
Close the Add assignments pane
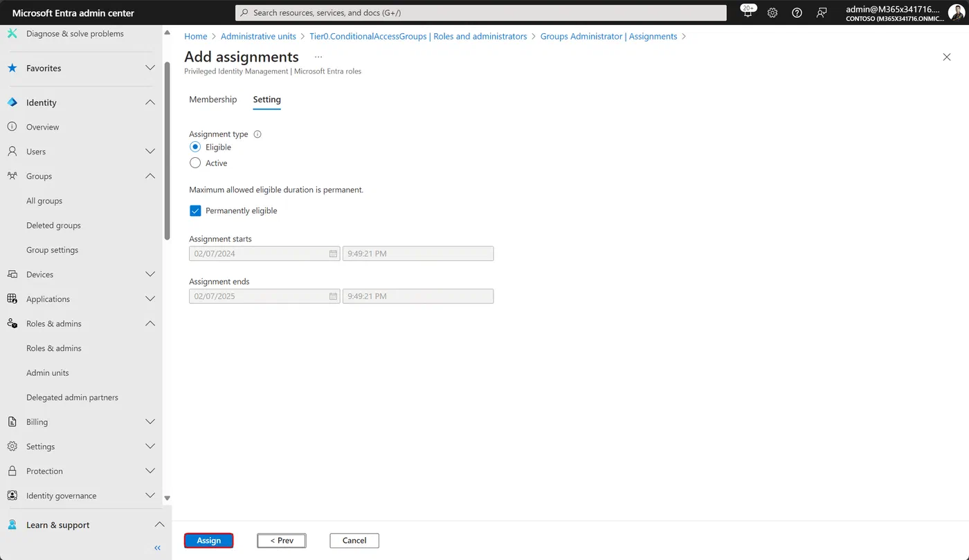[947, 57]
